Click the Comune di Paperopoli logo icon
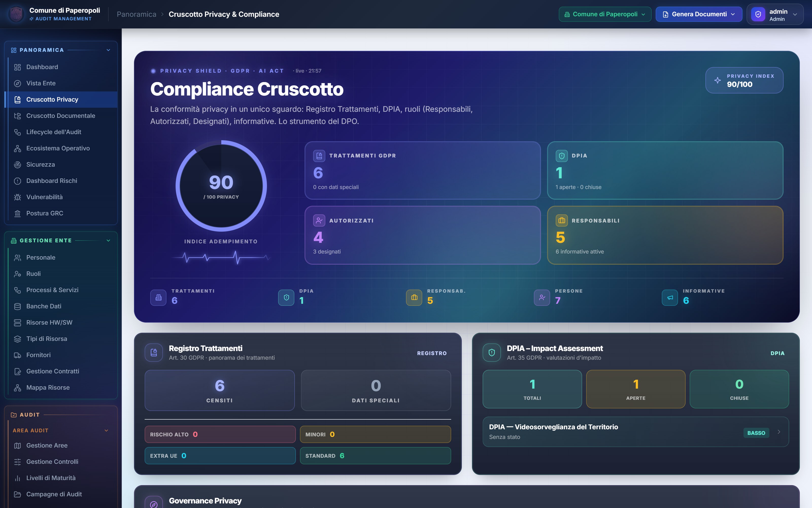Image resolution: width=812 pixels, height=508 pixels. 16,14
